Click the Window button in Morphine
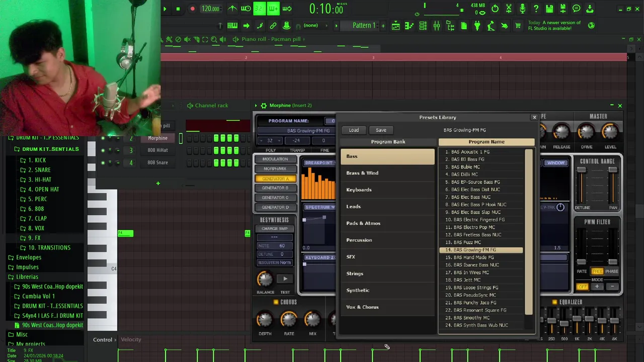The image size is (644, 362). (x=556, y=163)
